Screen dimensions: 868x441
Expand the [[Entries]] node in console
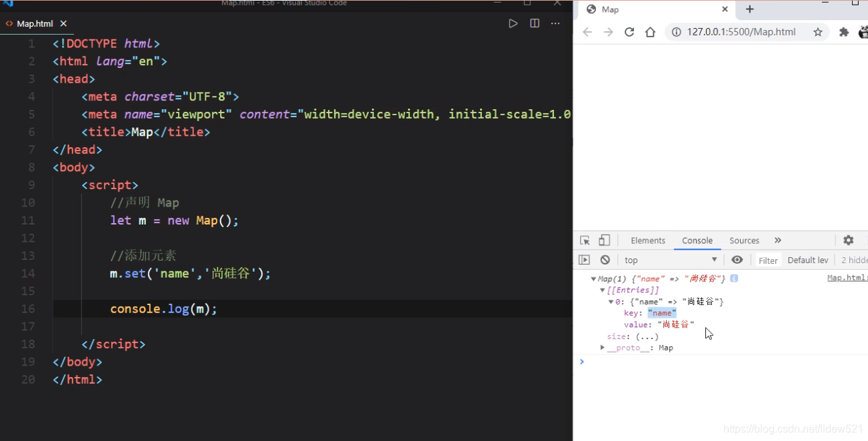603,289
